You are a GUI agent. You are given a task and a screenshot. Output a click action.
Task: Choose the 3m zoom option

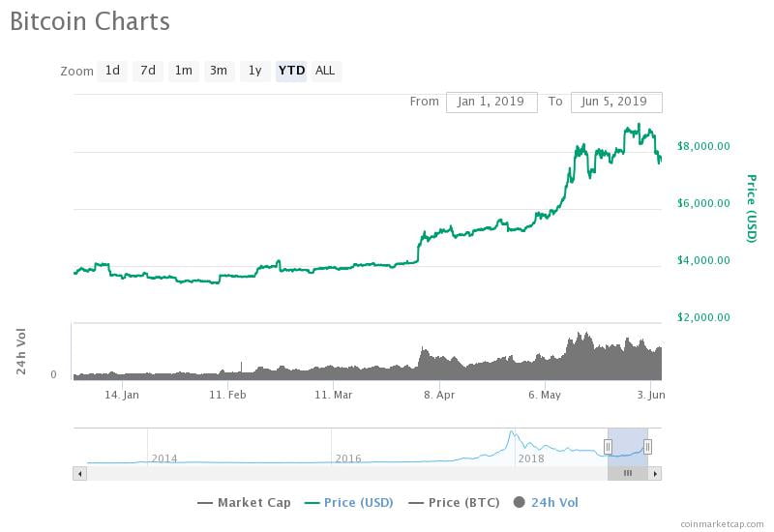coord(219,71)
